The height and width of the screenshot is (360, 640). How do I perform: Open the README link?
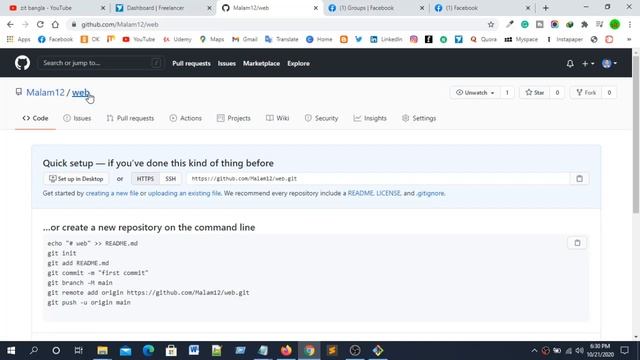pos(360,193)
